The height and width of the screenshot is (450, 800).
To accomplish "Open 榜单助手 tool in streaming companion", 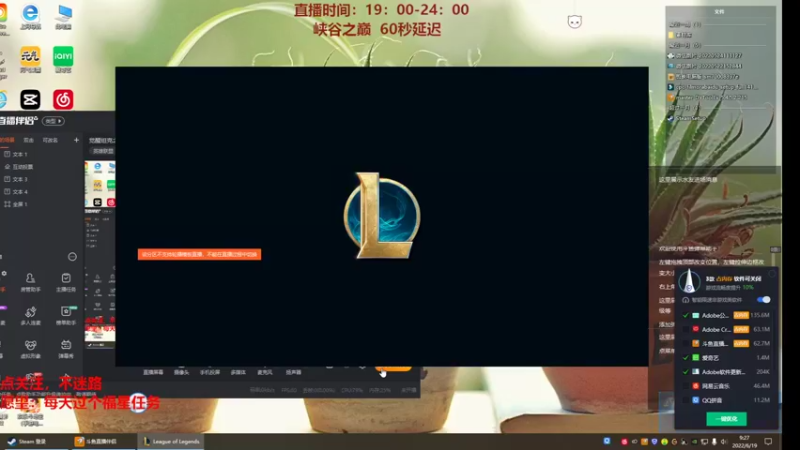I will 66,315.
